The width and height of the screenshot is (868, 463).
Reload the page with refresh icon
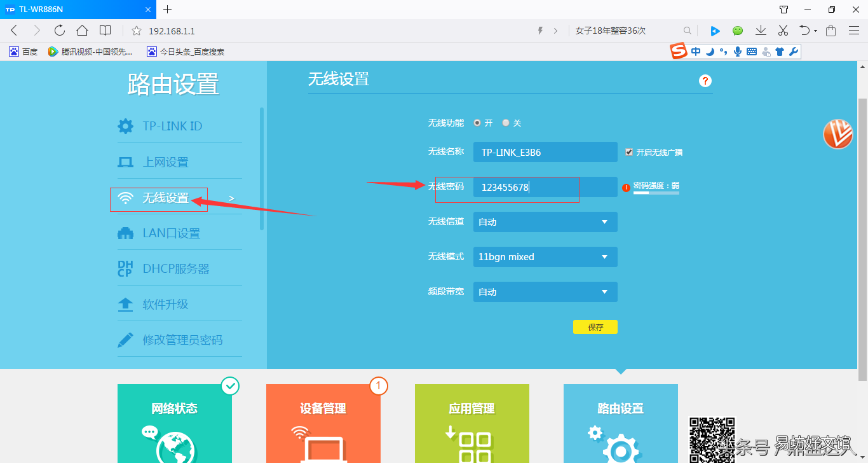(60, 31)
